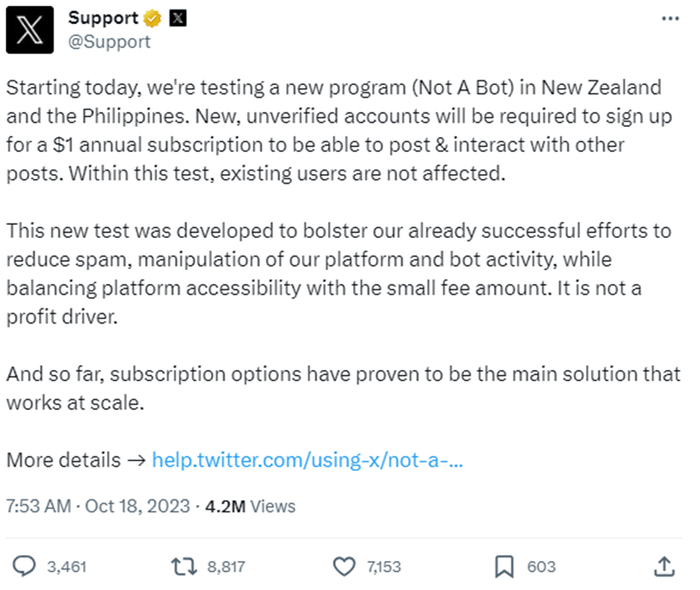Click the 3,461 replies count
Screen dimensions: 700x590
67,567
